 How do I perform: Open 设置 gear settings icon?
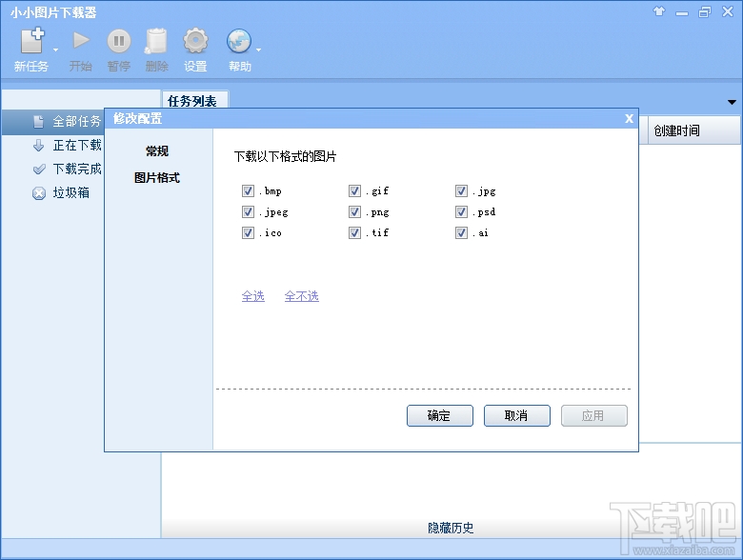tap(195, 41)
